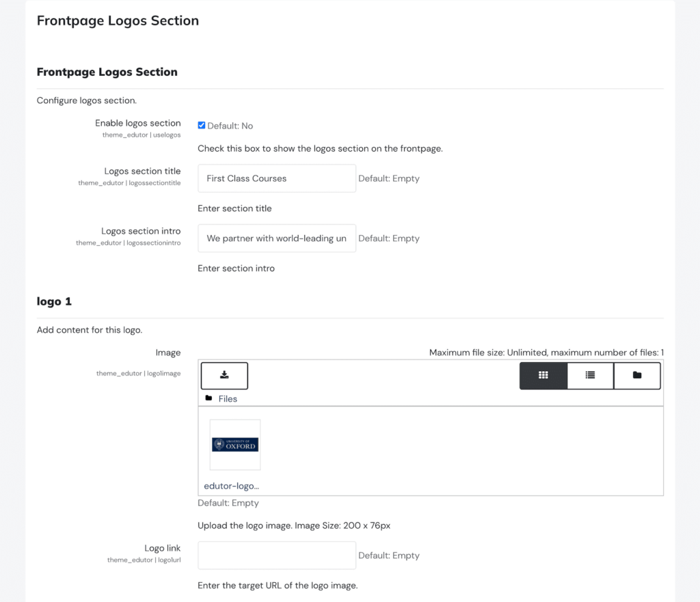The width and height of the screenshot is (700, 602).
Task: Click the edutor-logo file name
Action: click(231, 487)
